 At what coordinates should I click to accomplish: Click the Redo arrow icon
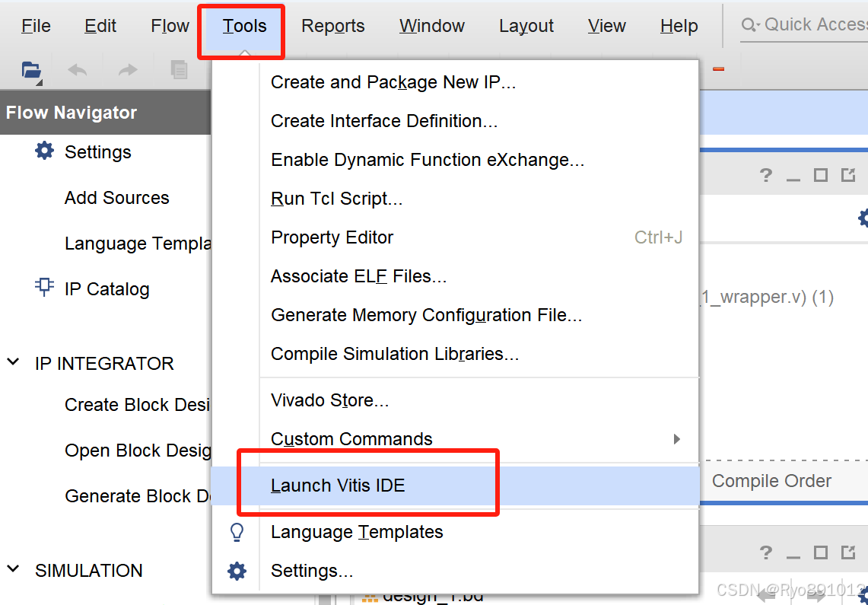coord(128,70)
